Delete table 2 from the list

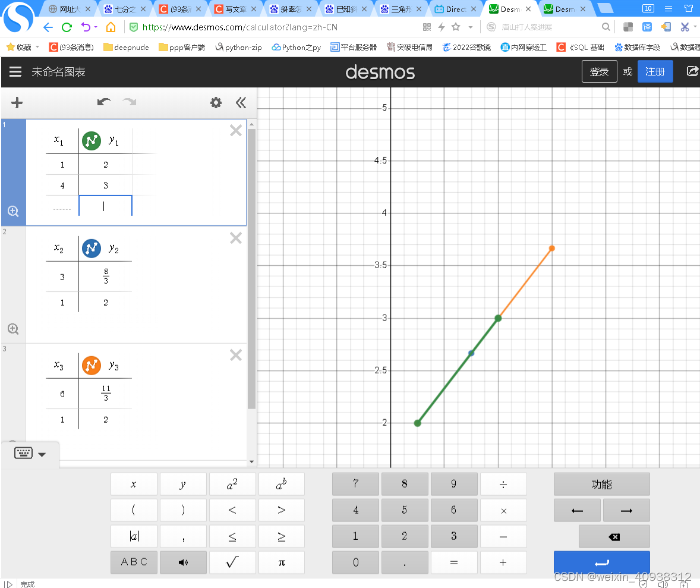236,238
